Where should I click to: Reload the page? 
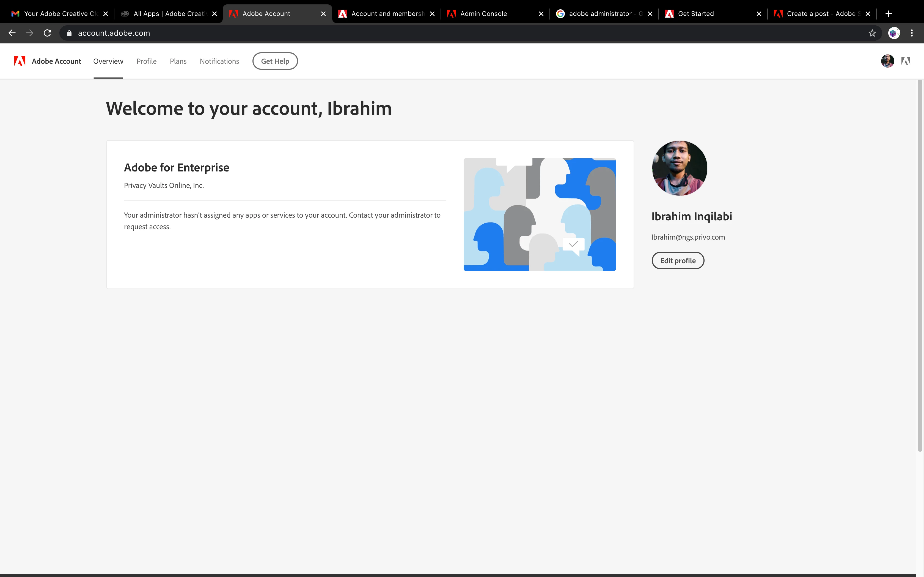[x=47, y=33]
